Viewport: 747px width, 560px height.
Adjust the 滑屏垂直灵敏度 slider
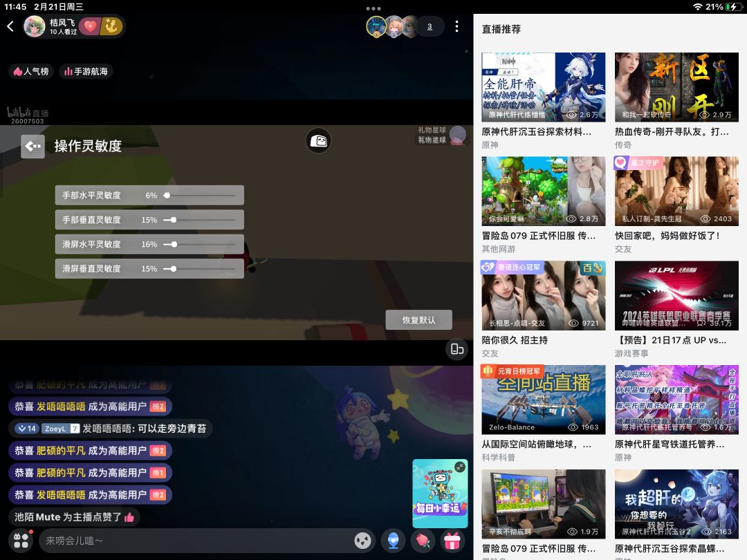coord(201,268)
